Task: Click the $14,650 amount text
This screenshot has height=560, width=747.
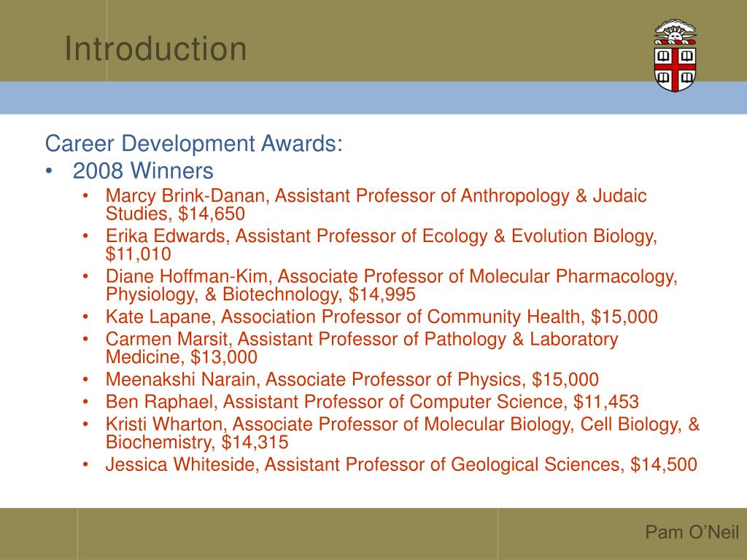Action: click(212, 214)
